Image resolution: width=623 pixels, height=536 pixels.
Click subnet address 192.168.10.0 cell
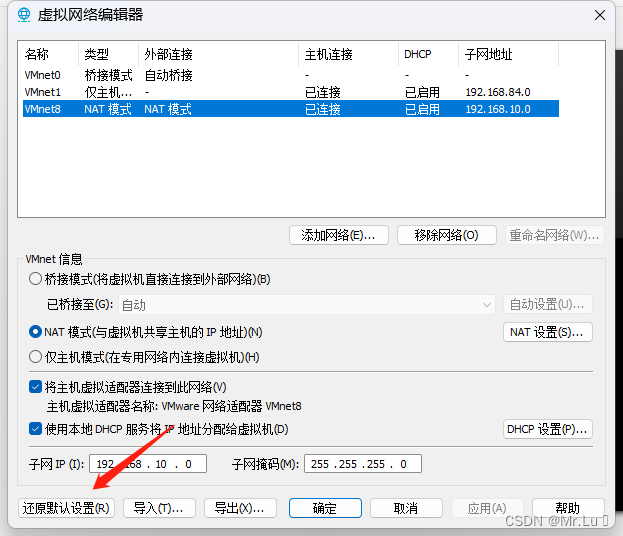click(x=498, y=109)
